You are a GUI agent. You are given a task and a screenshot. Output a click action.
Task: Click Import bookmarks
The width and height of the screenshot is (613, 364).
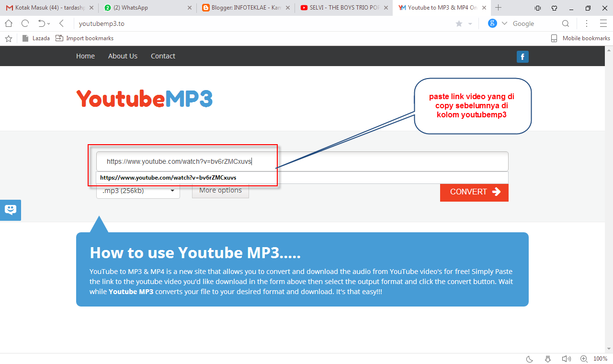point(84,38)
